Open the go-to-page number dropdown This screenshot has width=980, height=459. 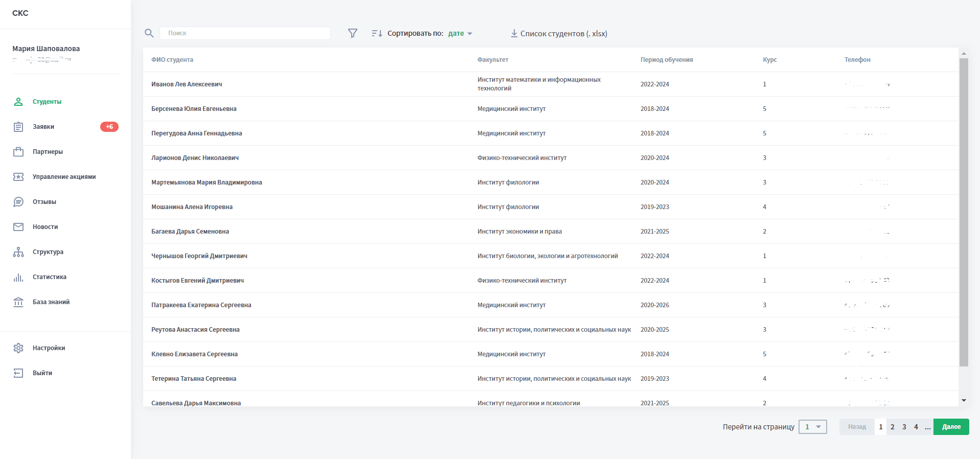tap(812, 427)
